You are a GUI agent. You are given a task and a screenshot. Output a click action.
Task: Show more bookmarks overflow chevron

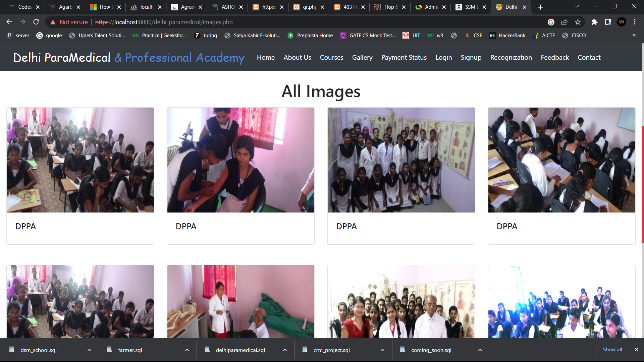[634, 35]
